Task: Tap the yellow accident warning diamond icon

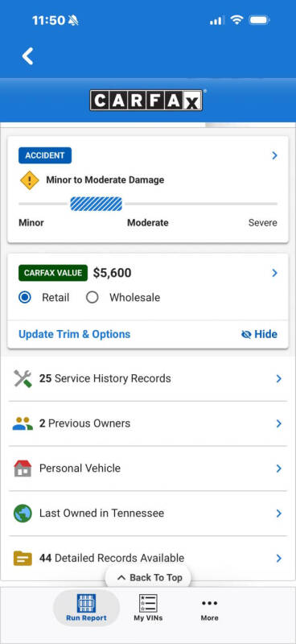Action: click(x=30, y=180)
